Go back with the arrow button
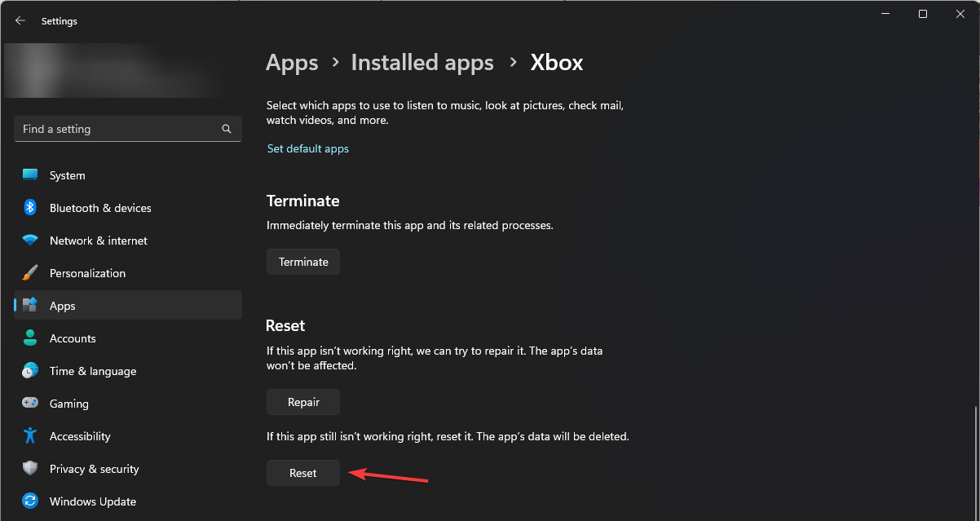 coord(20,21)
